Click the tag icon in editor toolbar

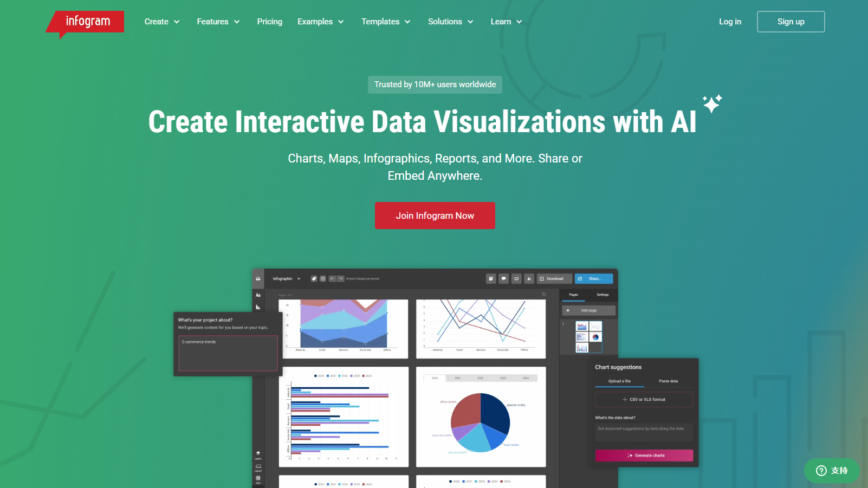tap(314, 279)
